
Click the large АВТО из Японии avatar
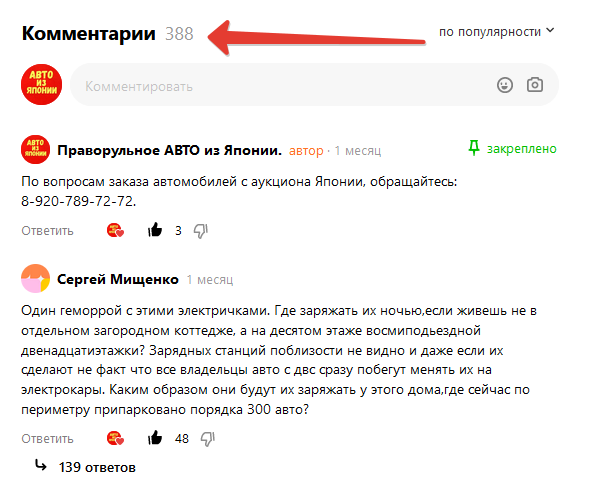[41, 84]
